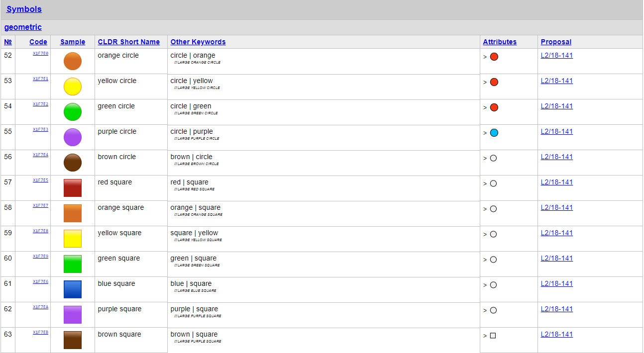644x353 pixels.
Task: Open code link X1F7E0 for orange circle
Action: click(x=41, y=53)
